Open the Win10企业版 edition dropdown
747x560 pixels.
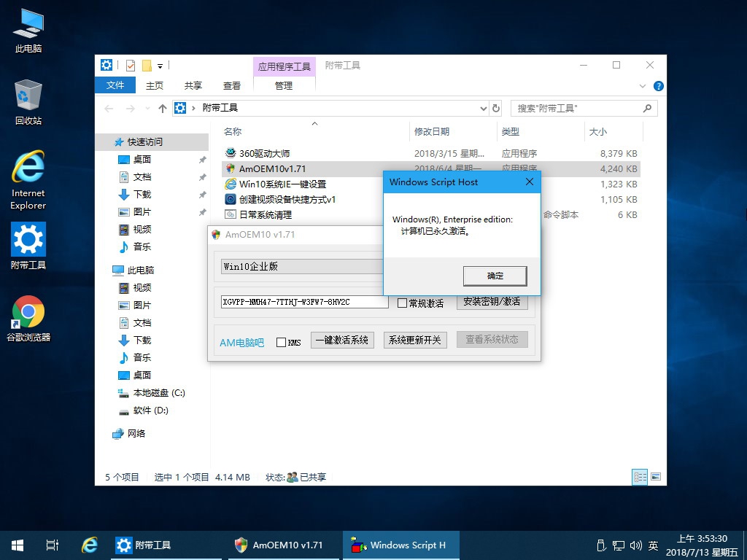(x=302, y=267)
